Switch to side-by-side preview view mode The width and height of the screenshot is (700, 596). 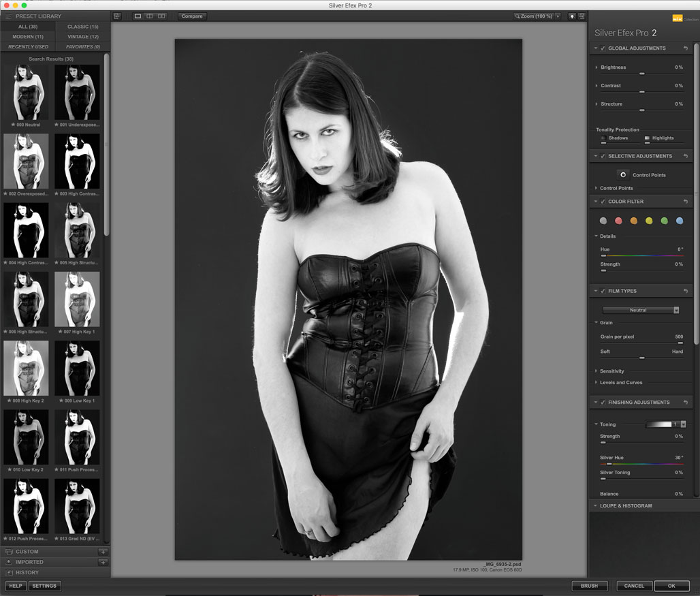(x=161, y=16)
